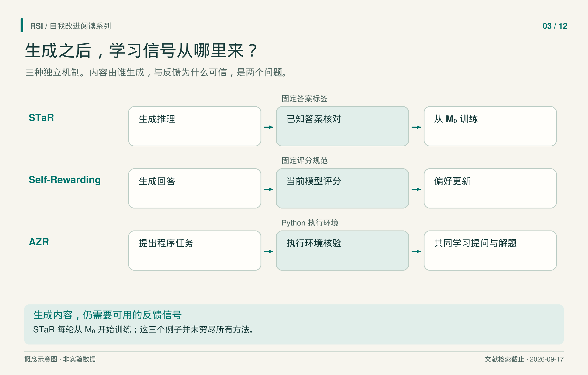Select the 生成回答 box

click(195, 188)
